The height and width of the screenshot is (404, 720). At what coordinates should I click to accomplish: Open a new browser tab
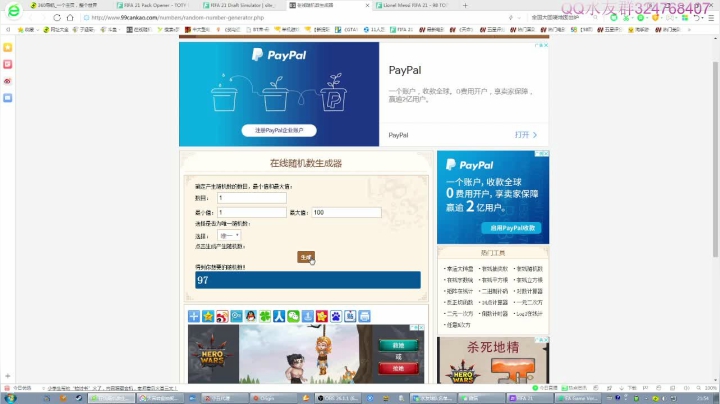coord(465,6)
